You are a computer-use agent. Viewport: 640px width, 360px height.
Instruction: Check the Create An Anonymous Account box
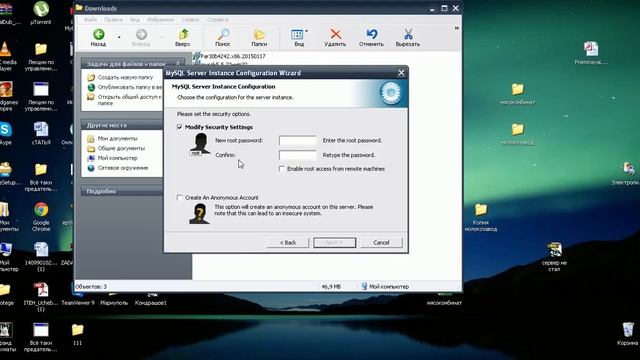coord(180,198)
